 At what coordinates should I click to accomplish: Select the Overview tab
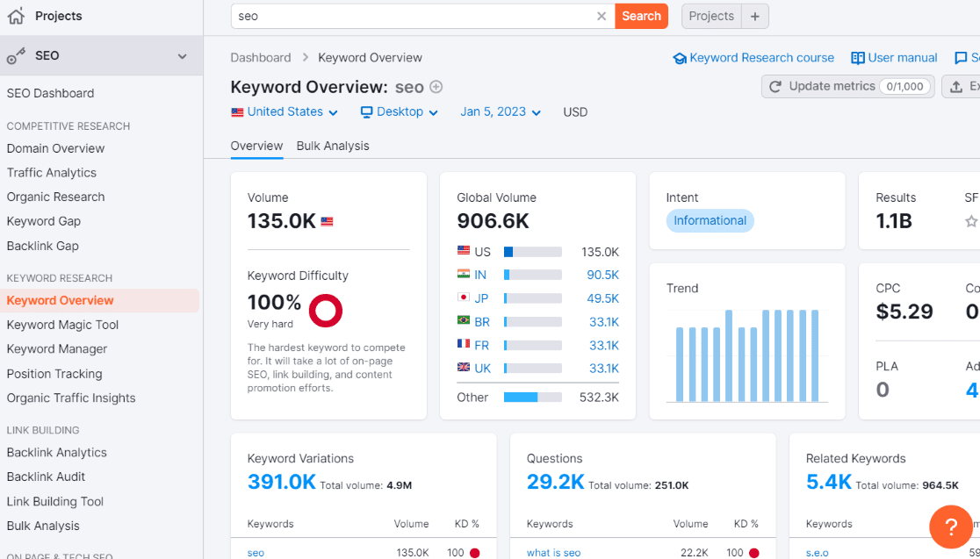tap(256, 146)
